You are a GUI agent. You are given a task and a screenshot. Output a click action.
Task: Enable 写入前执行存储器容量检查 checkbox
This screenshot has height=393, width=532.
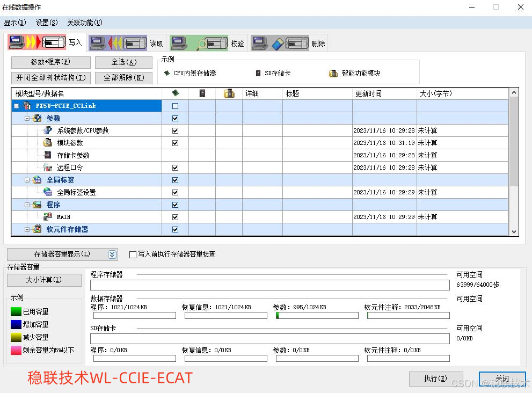[x=133, y=254]
